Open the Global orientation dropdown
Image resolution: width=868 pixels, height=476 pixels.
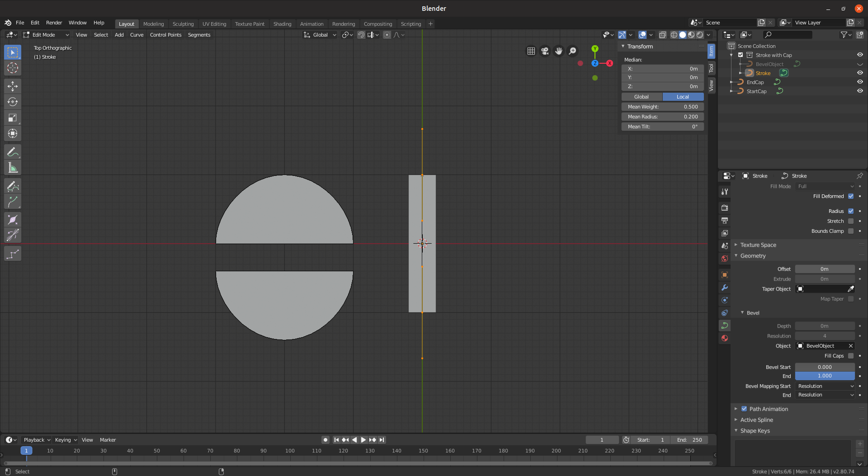pyautogui.click(x=320, y=35)
